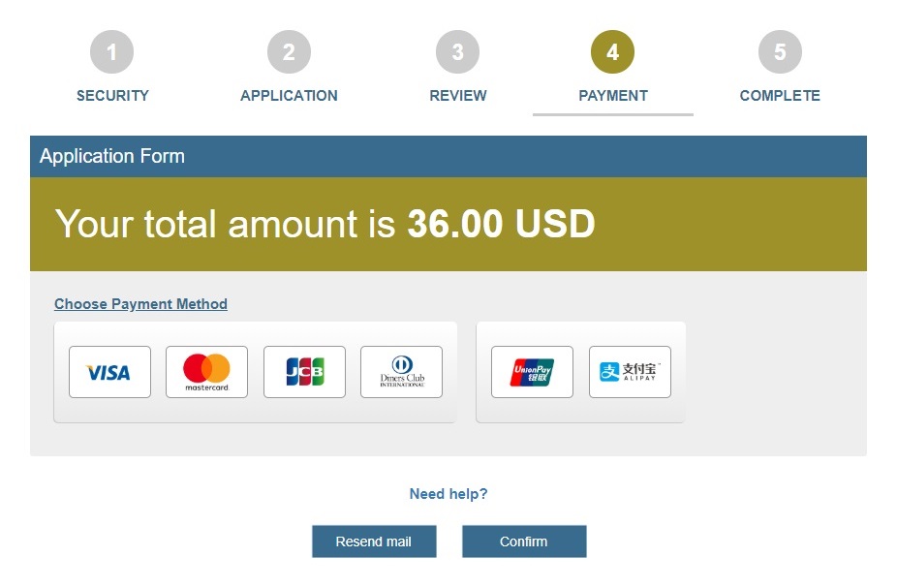Image resolution: width=897 pixels, height=588 pixels.
Task: Pay using the Alipay option
Action: point(630,371)
